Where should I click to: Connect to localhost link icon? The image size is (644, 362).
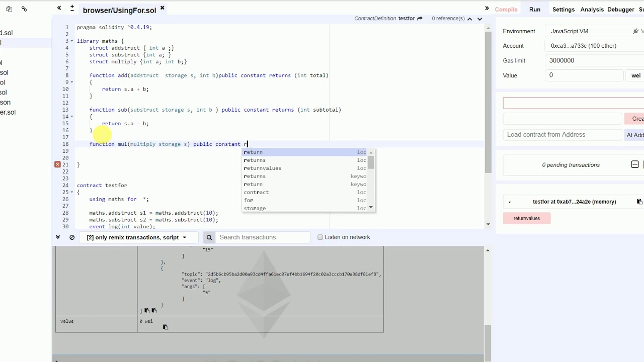pos(24,9)
